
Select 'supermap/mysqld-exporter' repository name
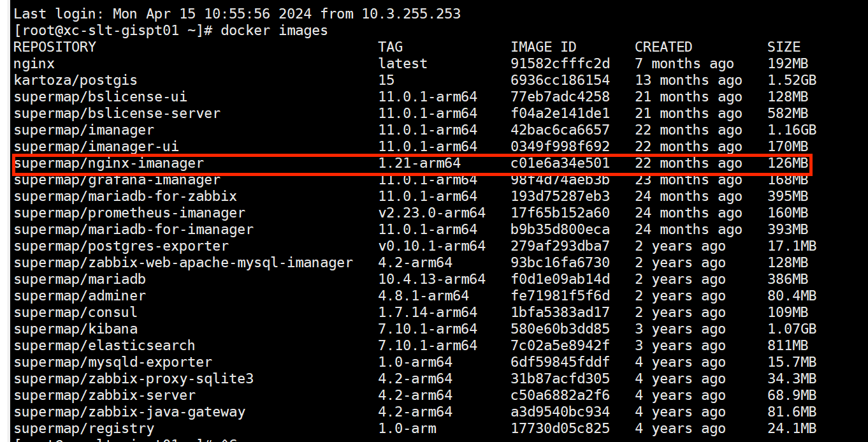click(113, 362)
